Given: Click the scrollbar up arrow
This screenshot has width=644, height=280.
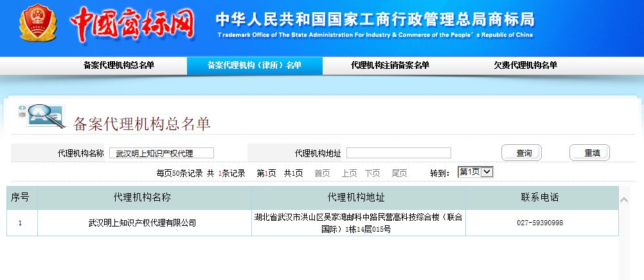Looking at the screenshot, I should click(624, 200).
